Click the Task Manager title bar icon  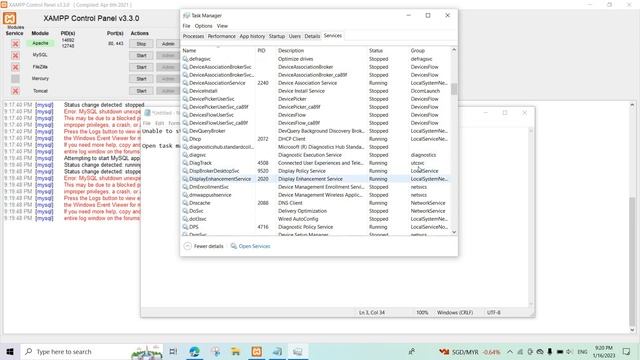[x=187, y=16]
